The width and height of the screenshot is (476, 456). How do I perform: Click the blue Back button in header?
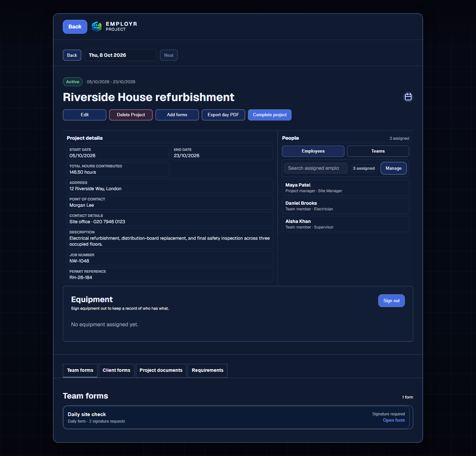click(75, 27)
